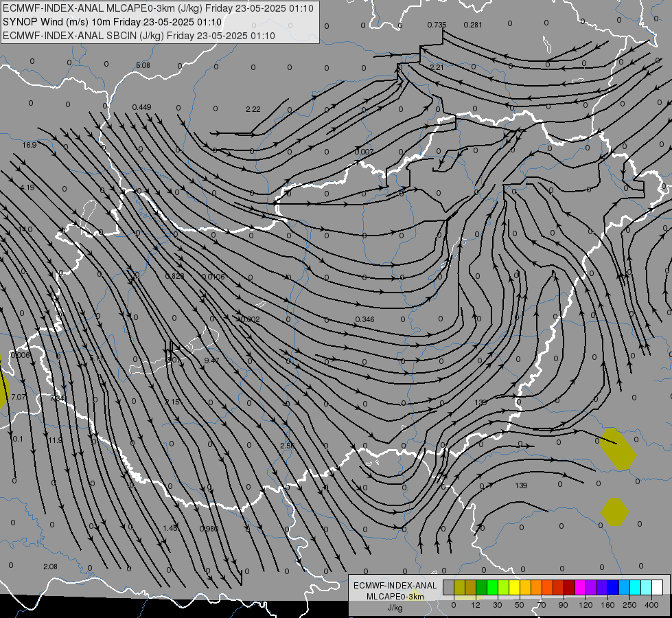Click the SYNOP Wind 10m header line
Image resolution: width=672 pixels, height=618 pixels.
click(113, 22)
